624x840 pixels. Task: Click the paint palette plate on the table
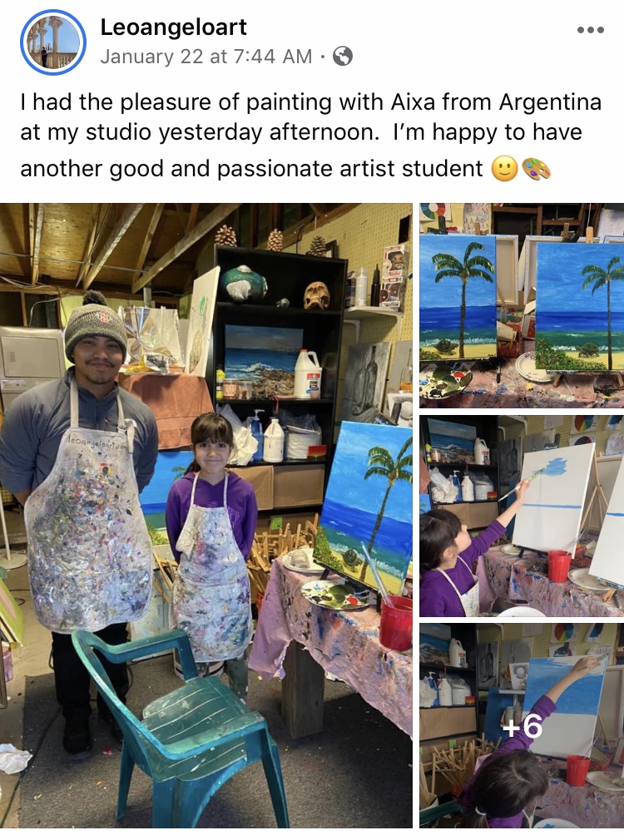tap(335, 595)
